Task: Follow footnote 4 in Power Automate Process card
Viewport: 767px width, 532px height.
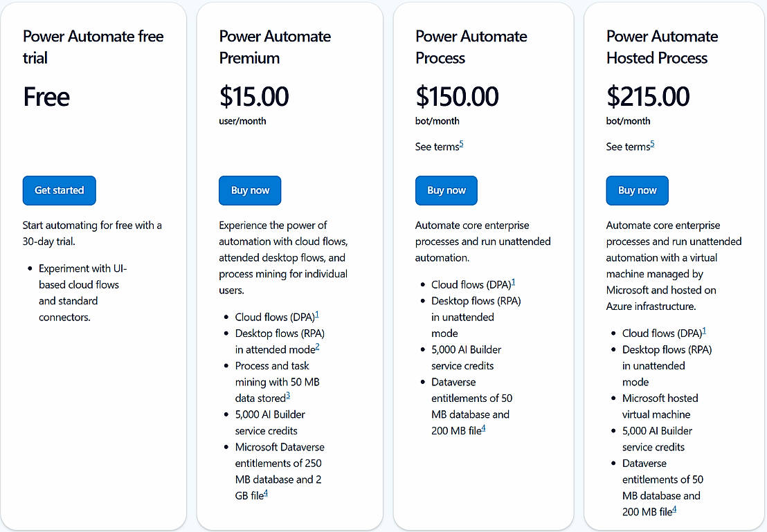Action: point(483,428)
